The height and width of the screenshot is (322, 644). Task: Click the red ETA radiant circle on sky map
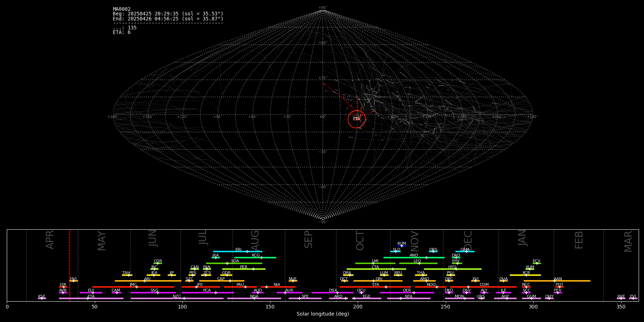click(x=357, y=119)
